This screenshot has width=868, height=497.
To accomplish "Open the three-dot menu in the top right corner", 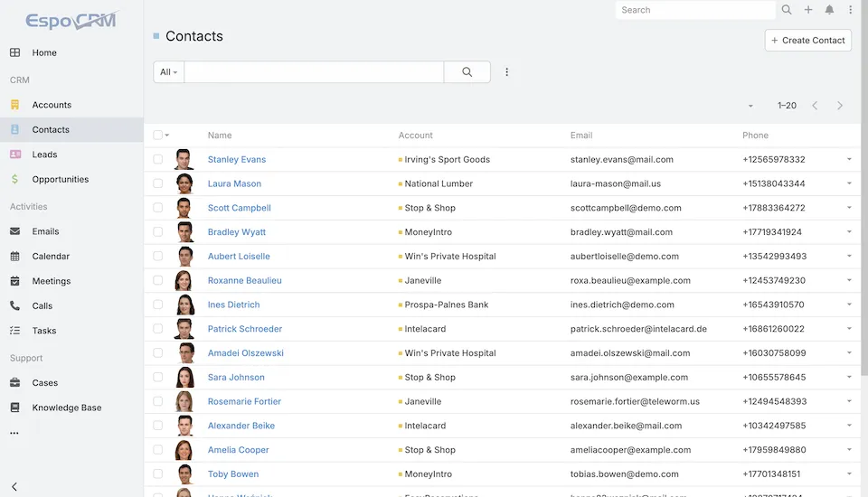I will 850,10.
